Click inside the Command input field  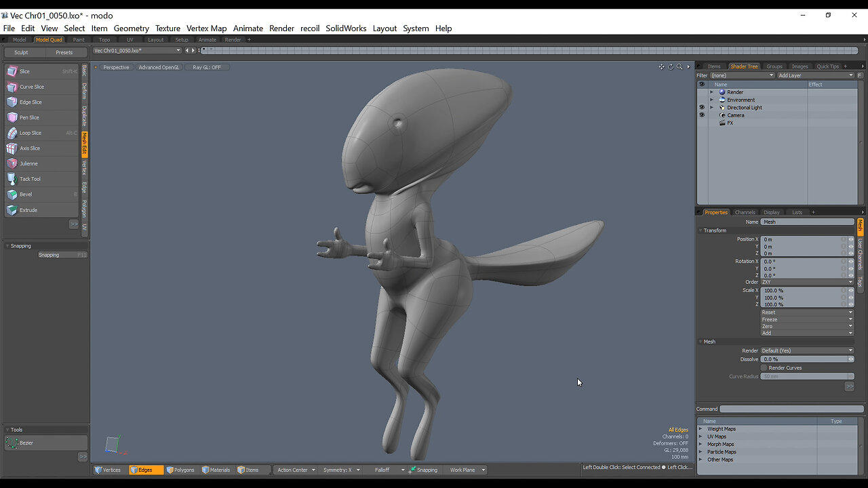(x=790, y=408)
